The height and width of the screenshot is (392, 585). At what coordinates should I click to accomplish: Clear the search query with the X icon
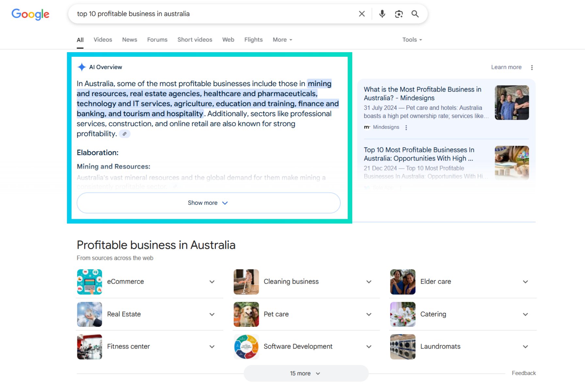pos(361,14)
